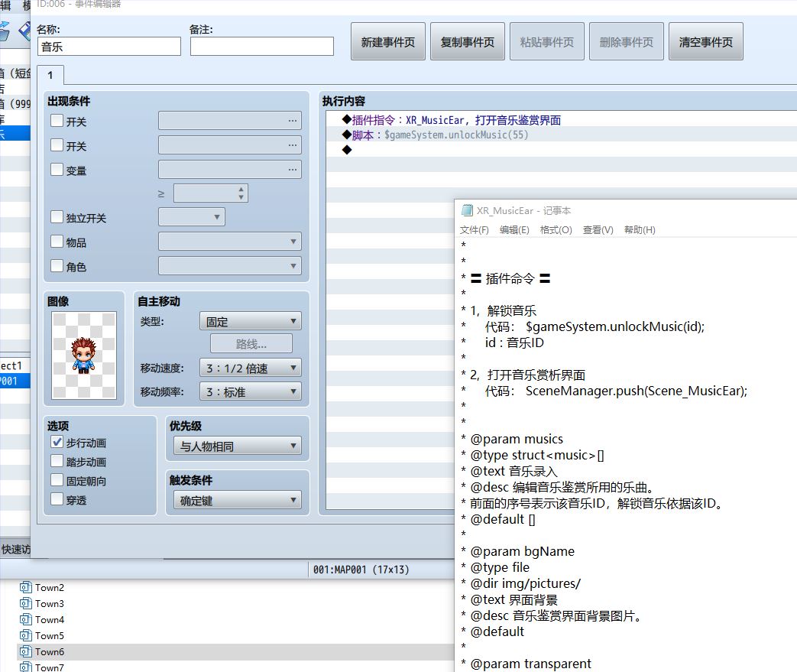This screenshot has height=672, width=797.
Task: Open the 类型 dropdown set to 固定
Action: coord(251,321)
